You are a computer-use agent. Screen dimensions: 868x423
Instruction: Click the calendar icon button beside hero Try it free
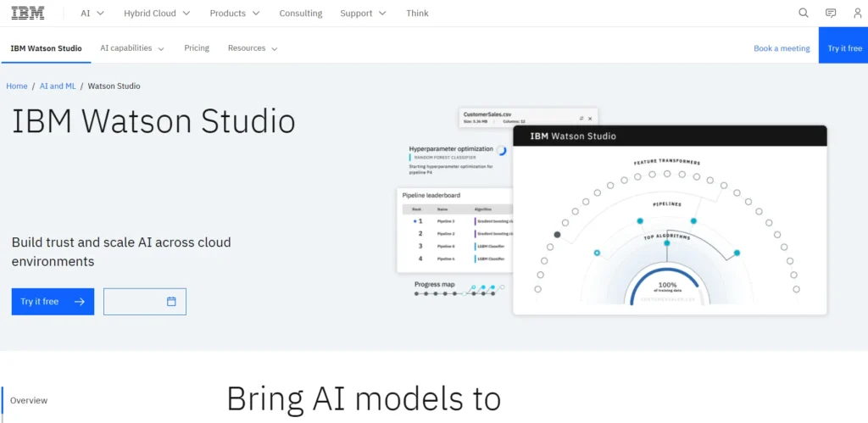tap(145, 302)
